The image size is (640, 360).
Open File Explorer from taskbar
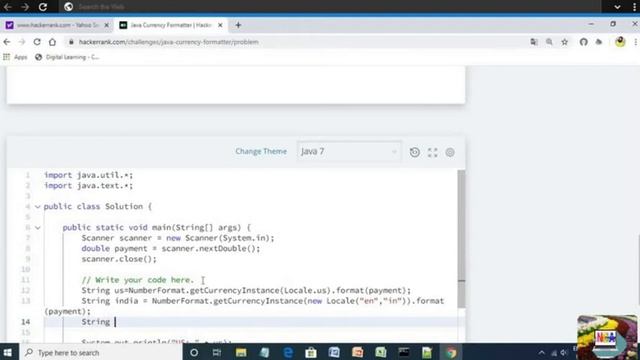241,353
